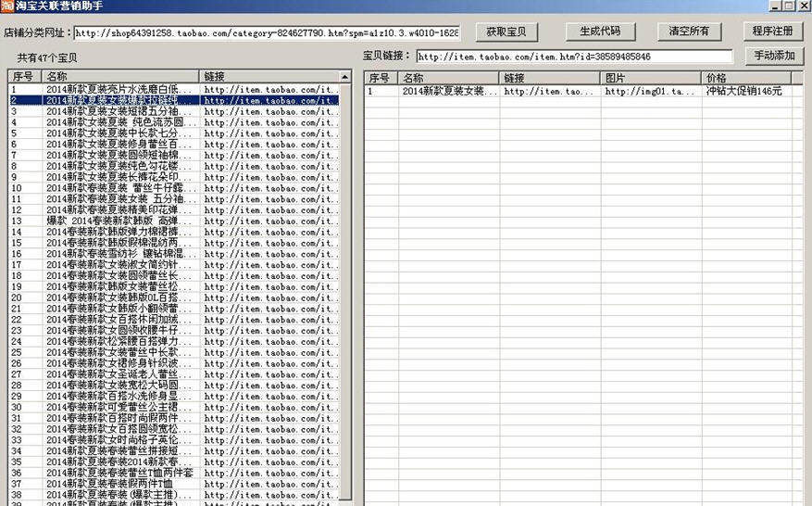This screenshot has height=506, width=812.
Task: Click the 共有47个宝贝 count label
Action: [47, 57]
